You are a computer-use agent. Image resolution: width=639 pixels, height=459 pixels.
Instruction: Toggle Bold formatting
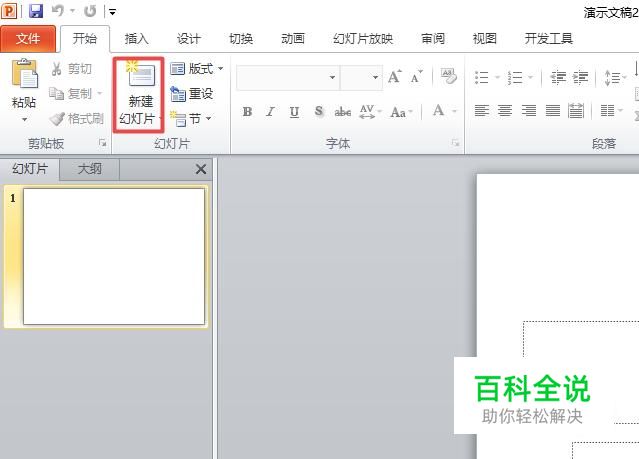247,111
